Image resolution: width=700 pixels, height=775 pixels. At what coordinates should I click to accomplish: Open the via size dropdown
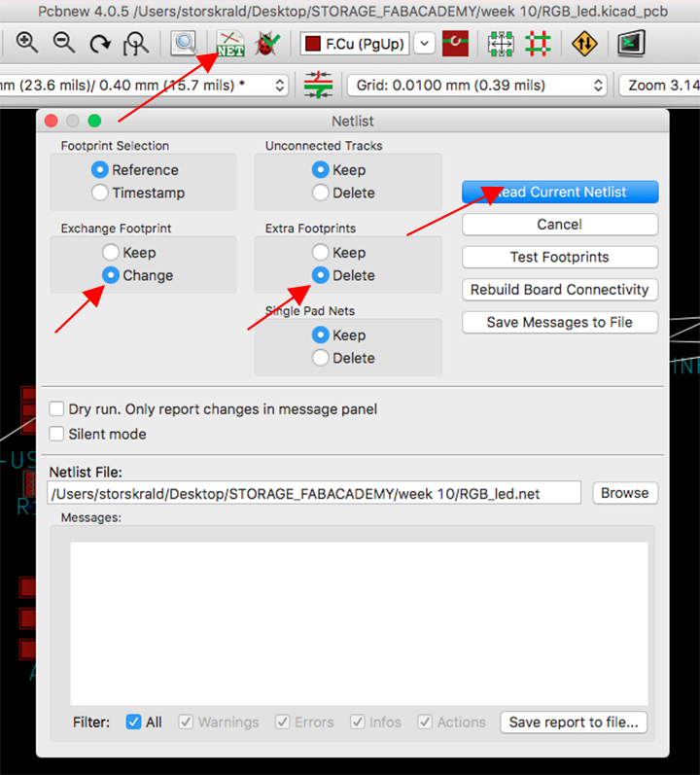(x=143, y=86)
